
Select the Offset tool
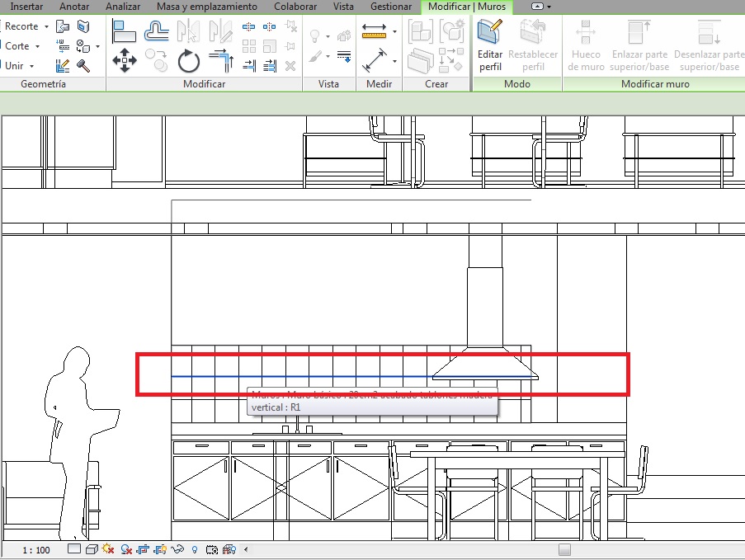(x=157, y=31)
